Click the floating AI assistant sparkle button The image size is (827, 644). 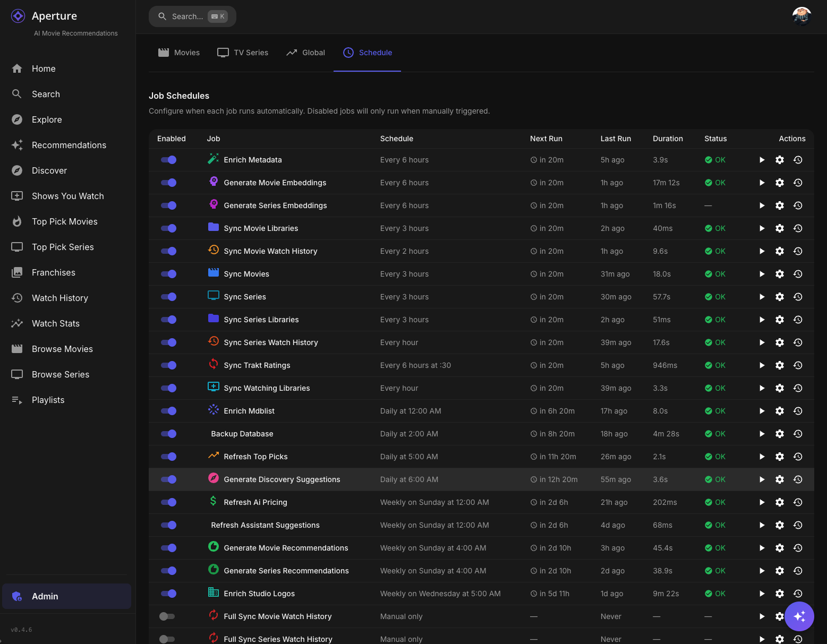799,616
